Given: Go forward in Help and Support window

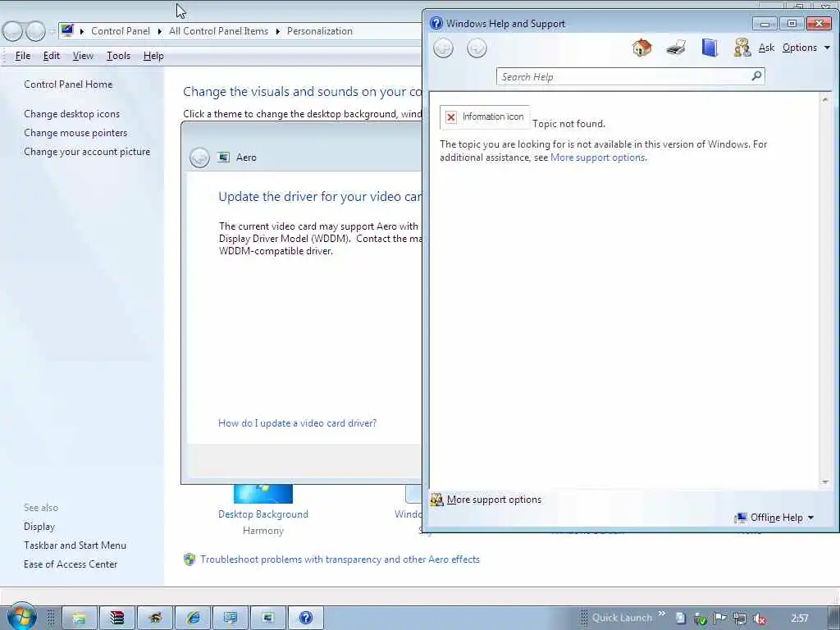Looking at the screenshot, I should [477, 48].
